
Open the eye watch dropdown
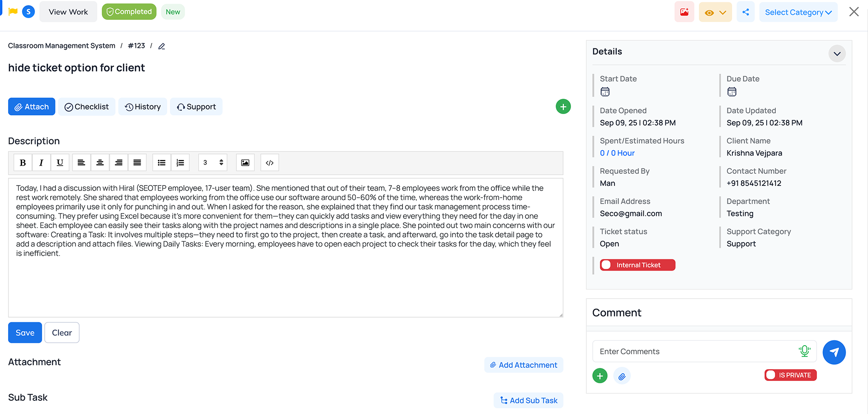point(715,12)
